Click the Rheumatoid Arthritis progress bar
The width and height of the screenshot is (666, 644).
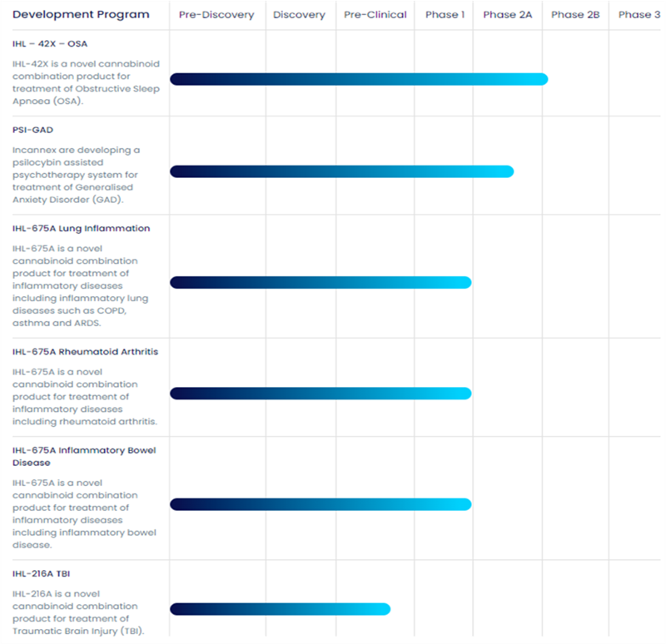click(321, 393)
